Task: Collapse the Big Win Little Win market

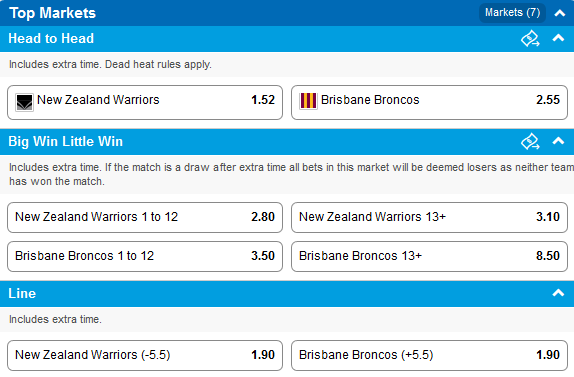Action: (558, 141)
